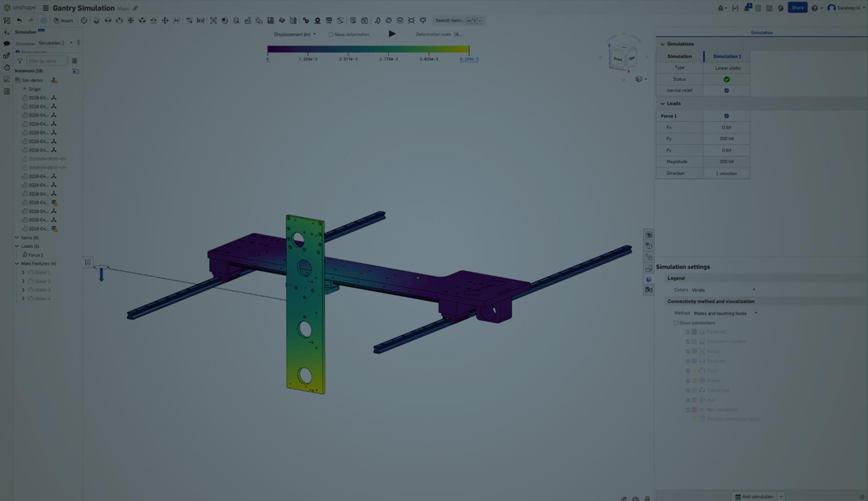868x501 pixels.
Task: Open the comments panel in the left sidebar
Action: pos(6,43)
